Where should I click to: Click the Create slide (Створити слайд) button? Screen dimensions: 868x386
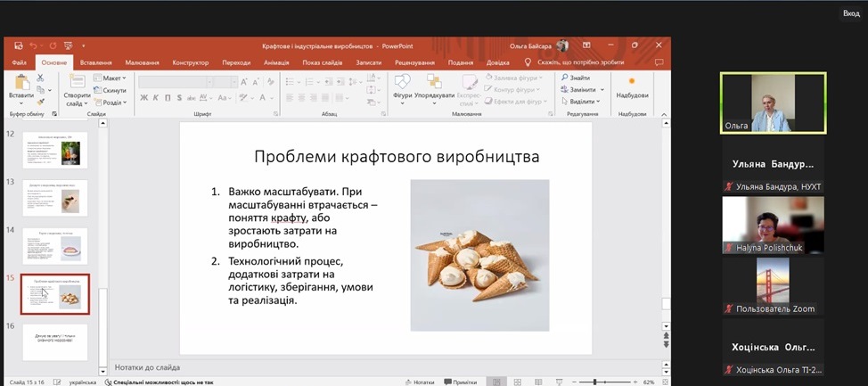pos(77,86)
